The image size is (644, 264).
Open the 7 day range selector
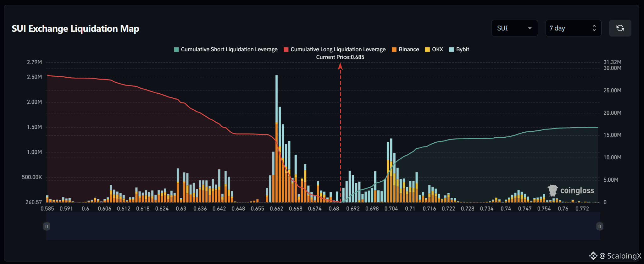tap(573, 28)
